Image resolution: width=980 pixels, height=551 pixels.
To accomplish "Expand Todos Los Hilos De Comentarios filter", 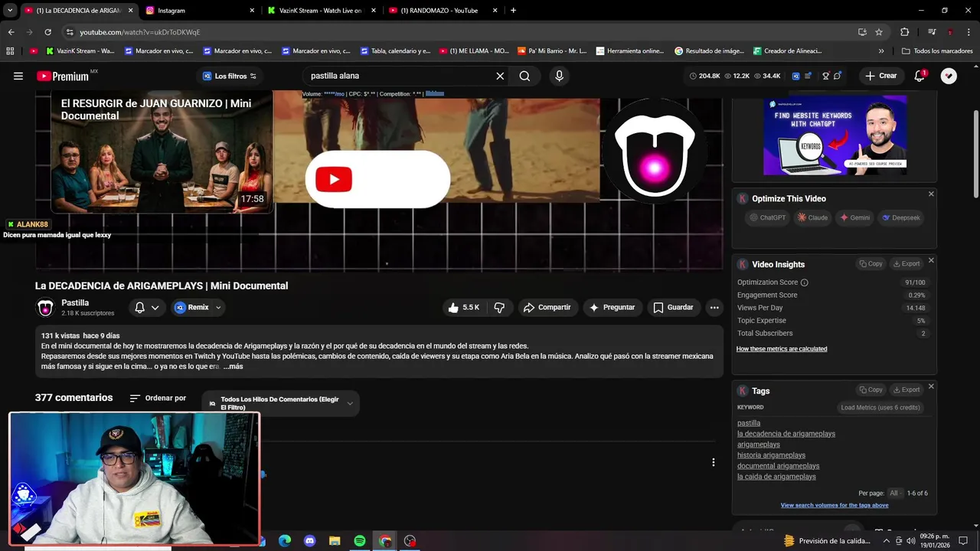I will [x=280, y=403].
